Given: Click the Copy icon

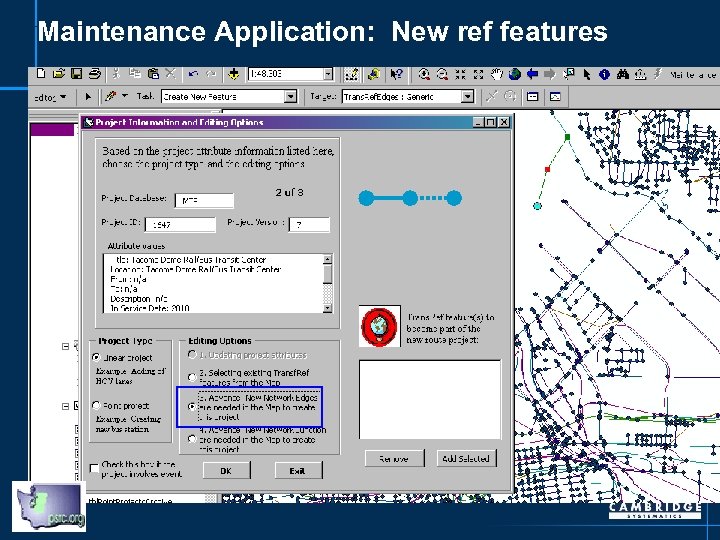Looking at the screenshot, I should click(x=135, y=73).
